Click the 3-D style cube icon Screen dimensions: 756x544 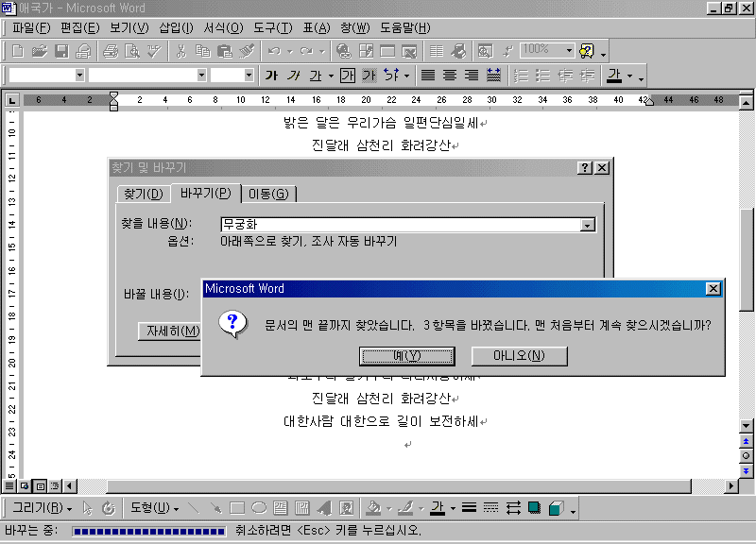(x=556, y=508)
